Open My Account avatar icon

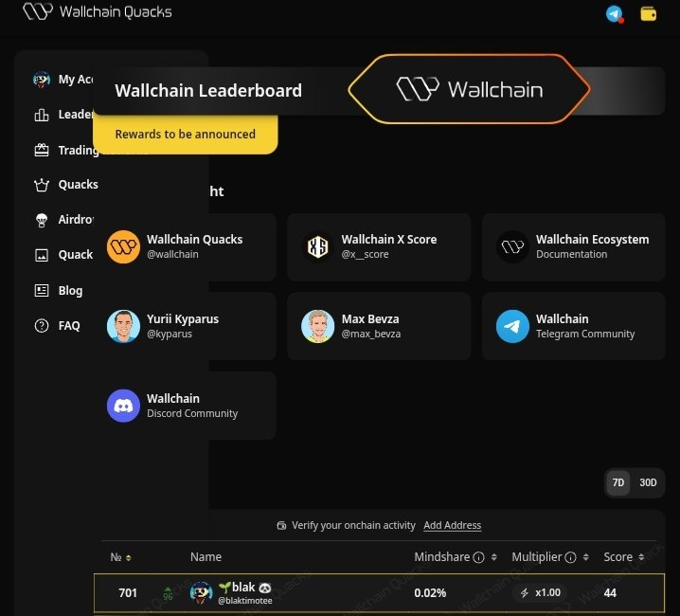[x=42, y=80]
